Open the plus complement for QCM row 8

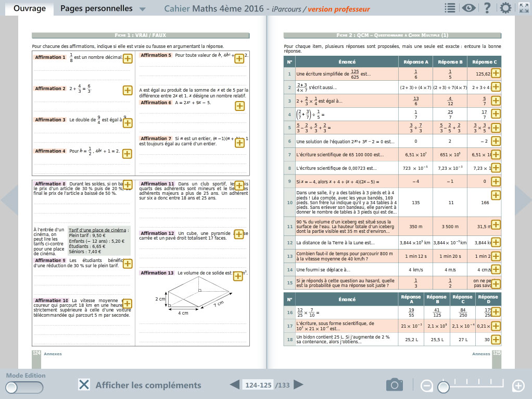[x=496, y=168]
